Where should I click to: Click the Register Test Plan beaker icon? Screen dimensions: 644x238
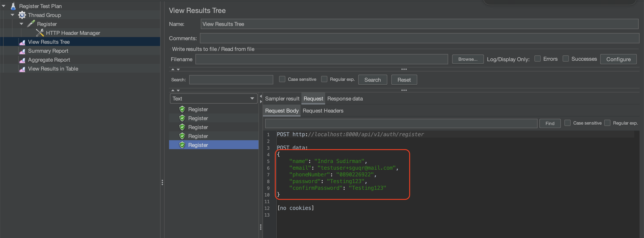13,6
